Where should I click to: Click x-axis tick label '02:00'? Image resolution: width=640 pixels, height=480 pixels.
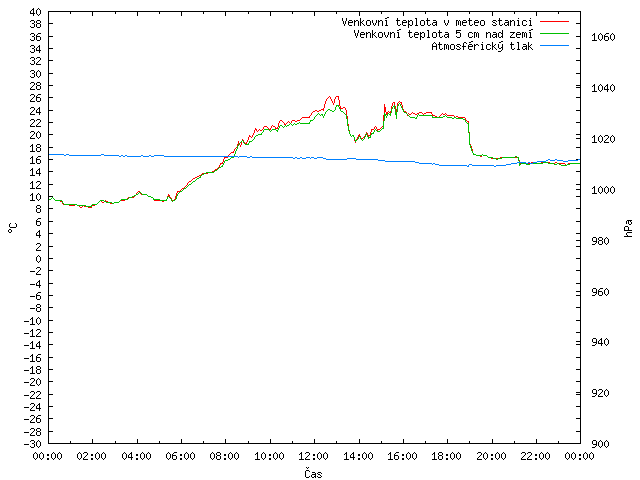pos(92,456)
